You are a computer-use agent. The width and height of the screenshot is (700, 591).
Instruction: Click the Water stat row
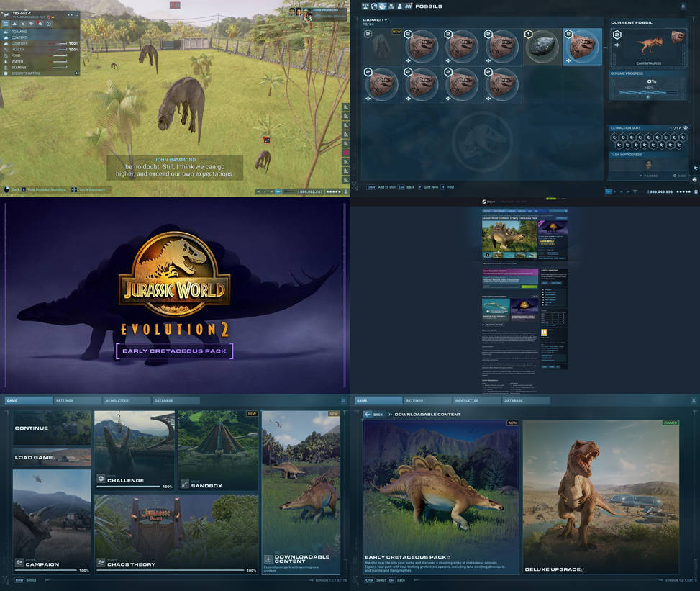click(40, 62)
